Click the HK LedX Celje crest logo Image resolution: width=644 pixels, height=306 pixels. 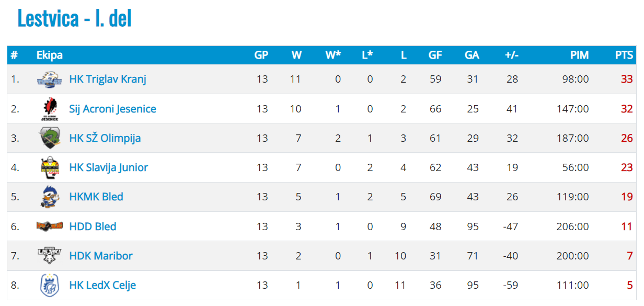(x=50, y=285)
